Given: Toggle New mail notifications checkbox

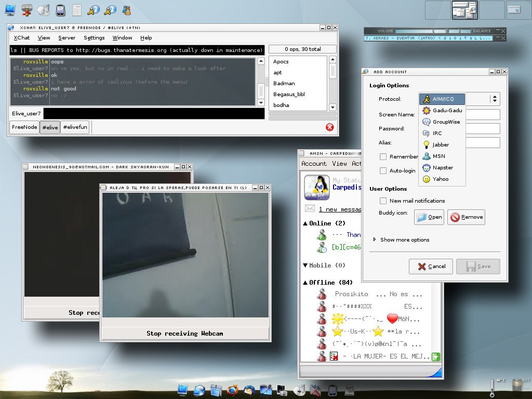Looking at the screenshot, I should tap(383, 201).
